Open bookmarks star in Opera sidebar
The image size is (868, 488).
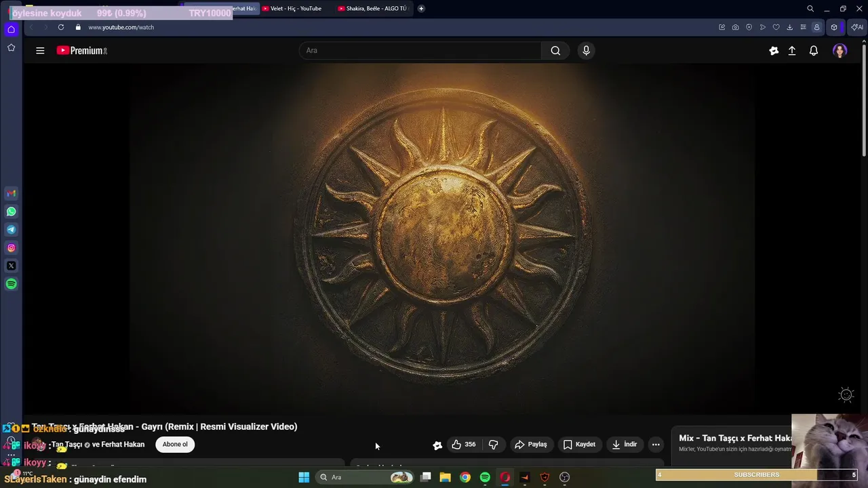11,47
